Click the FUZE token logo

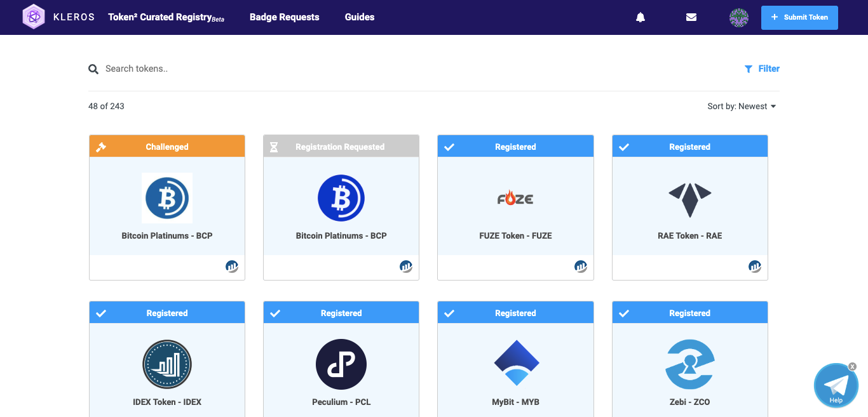pyautogui.click(x=515, y=198)
